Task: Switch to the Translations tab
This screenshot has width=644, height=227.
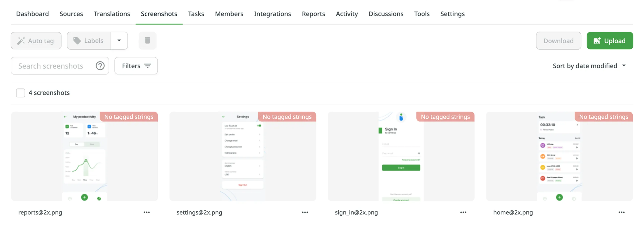Action: (x=112, y=14)
